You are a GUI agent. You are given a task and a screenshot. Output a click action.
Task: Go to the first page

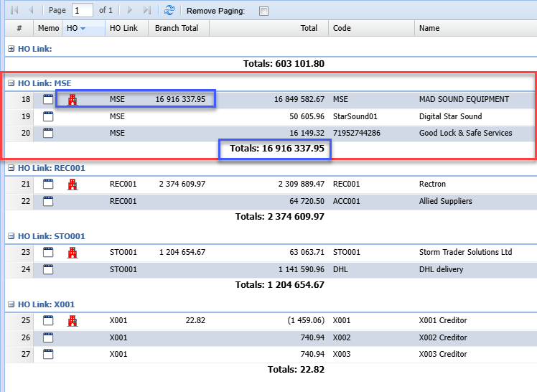pyautogui.click(x=14, y=10)
